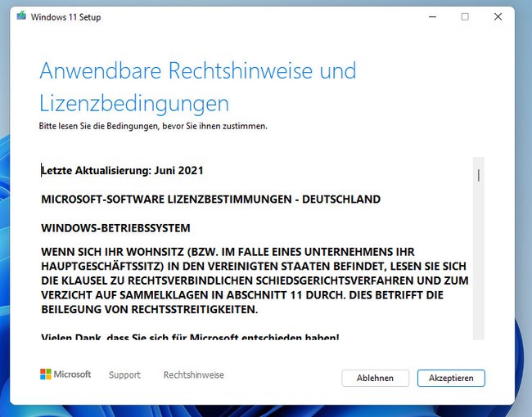Click the license text scrollbar thumb
Screen dimensions: 532x417
(x=479, y=175)
